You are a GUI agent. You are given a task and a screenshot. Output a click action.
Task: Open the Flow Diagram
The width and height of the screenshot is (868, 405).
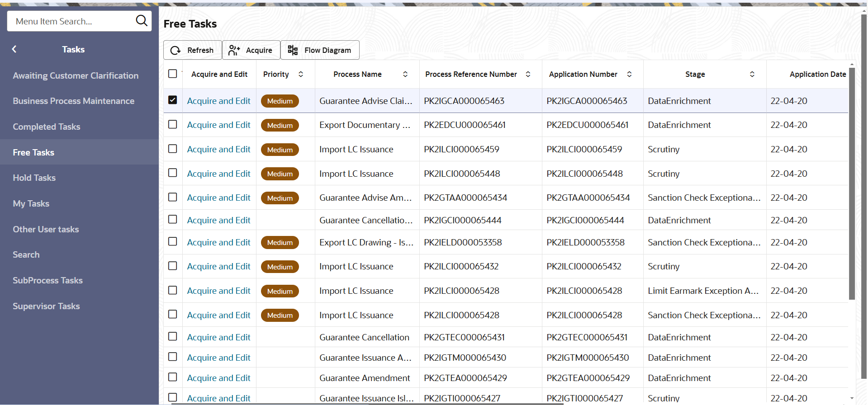coord(320,50)
